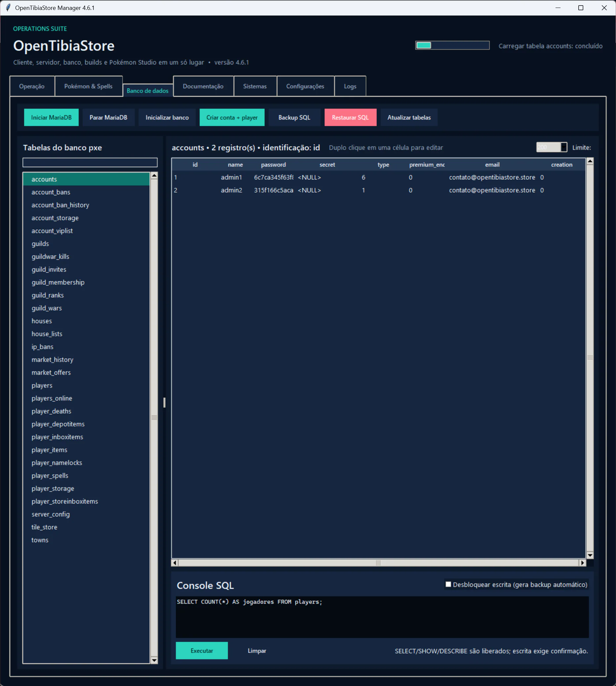616x686 pixels.
Task: Click table list scrollbar up arrow
Action: 154,176
